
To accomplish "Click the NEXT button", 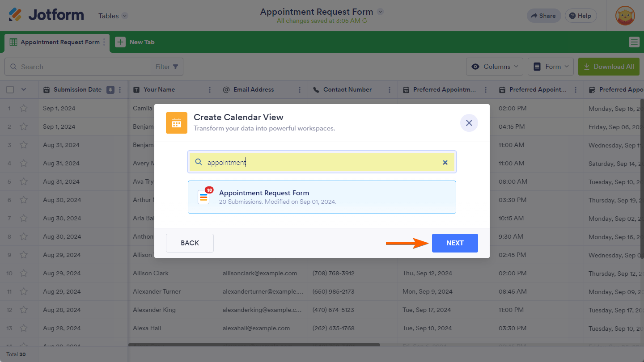I will point(455,243).
